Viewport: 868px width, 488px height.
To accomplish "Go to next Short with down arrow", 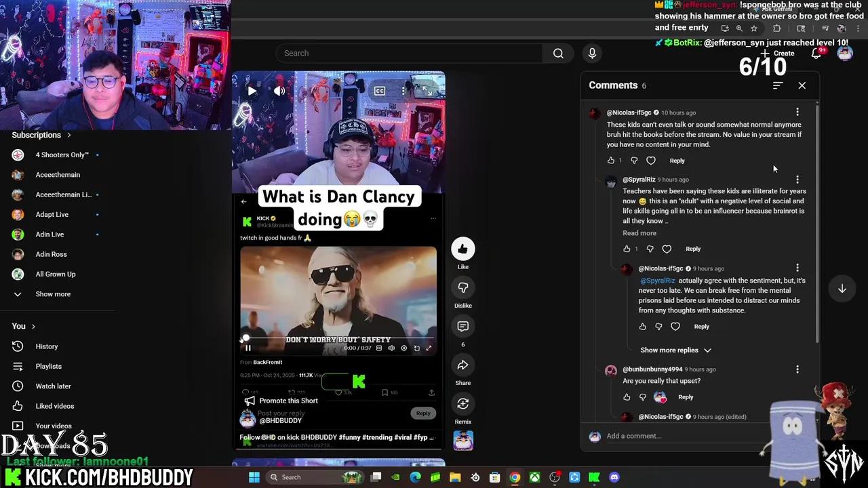I will click(x=842, y=289).
